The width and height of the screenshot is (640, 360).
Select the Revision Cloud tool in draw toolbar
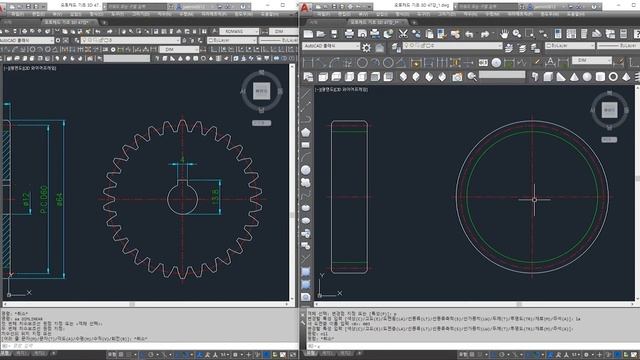[x=306, y=182]
